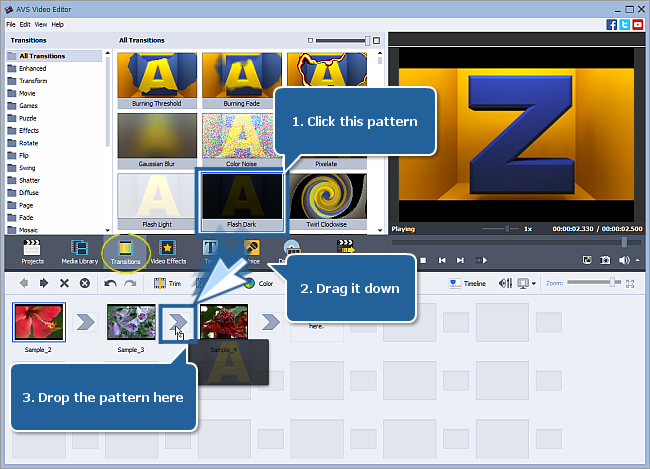This screenshot has height=469, width=650.
Task: Select the Sample_3 clip thumbnail
Action: click(131, 322)
